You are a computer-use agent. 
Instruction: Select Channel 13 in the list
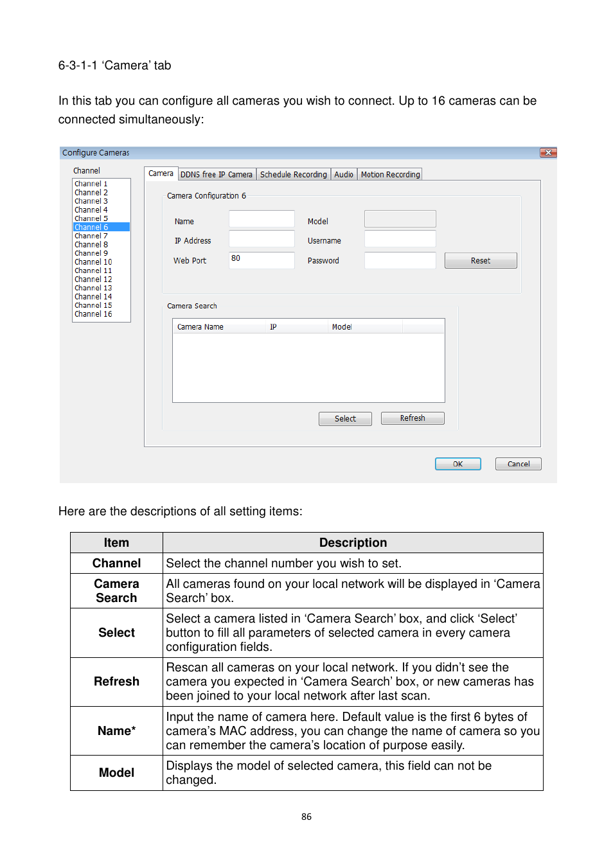[x=102, y=288]
